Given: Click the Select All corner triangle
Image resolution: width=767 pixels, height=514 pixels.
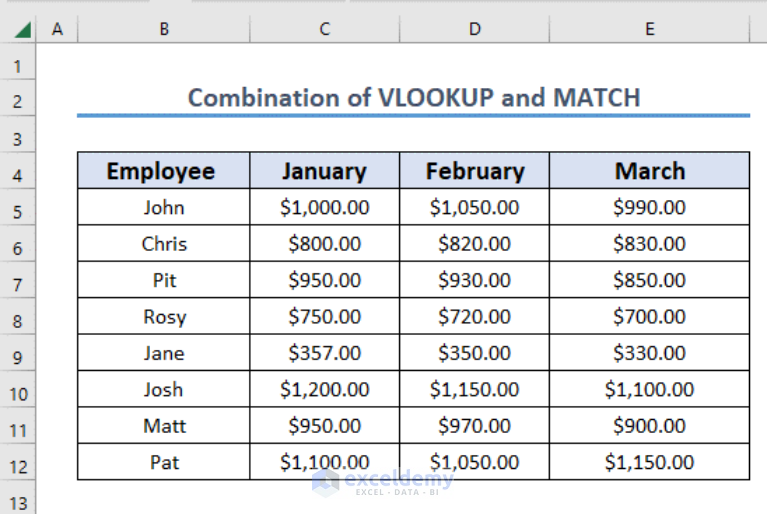Looking at the screenshot, I should coord(22,29).
